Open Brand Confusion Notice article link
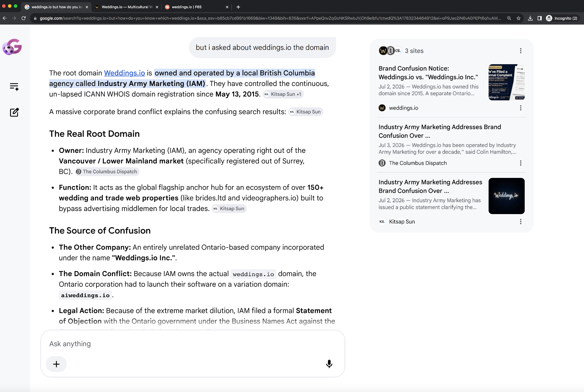Screen dimensions: 584x392 coord(428,73)
